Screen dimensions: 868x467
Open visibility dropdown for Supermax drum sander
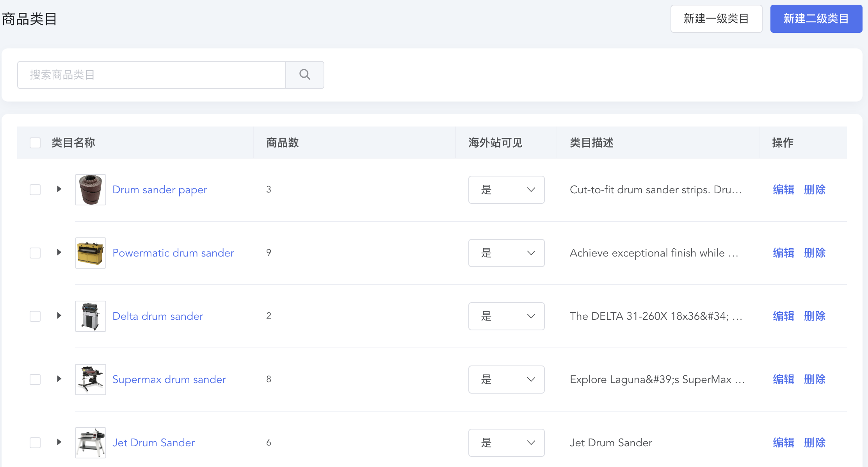507,380
